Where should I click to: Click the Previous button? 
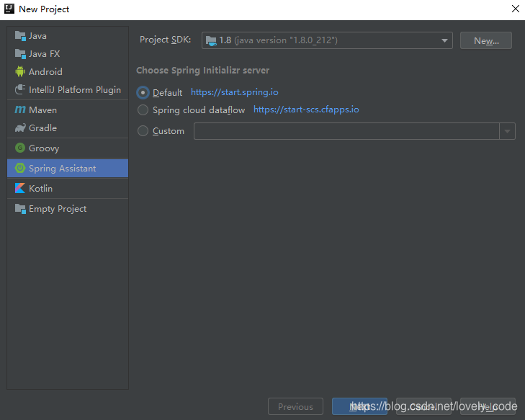(x=295, y=406)
